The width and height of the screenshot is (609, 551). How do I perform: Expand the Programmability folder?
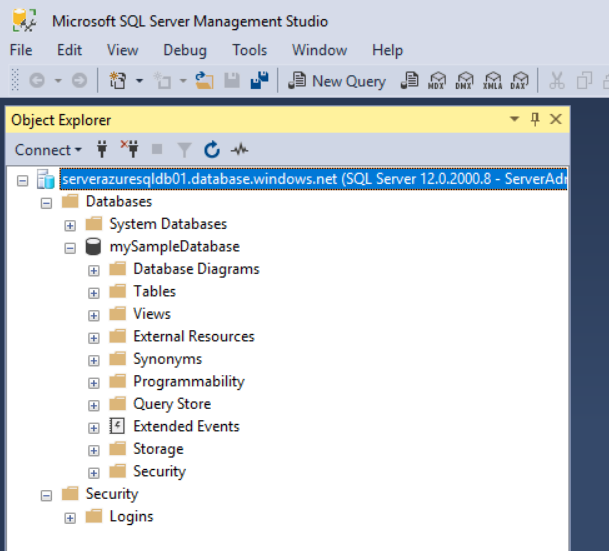click(94, 383)
